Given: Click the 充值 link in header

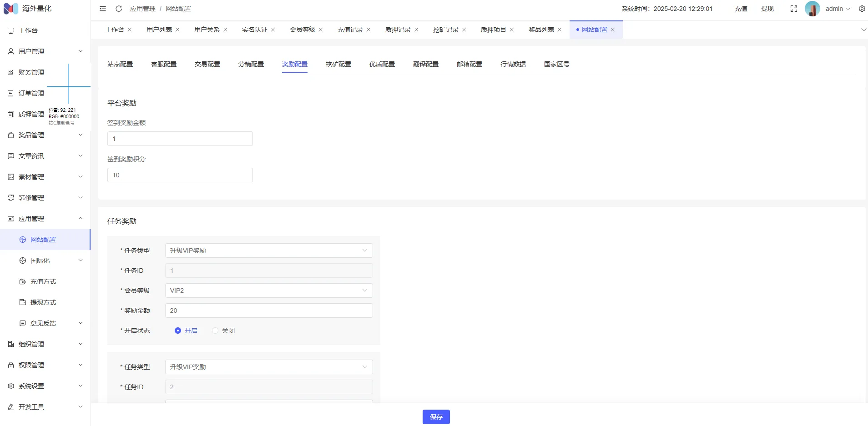Looking at the screenshot, I should 741,9.
